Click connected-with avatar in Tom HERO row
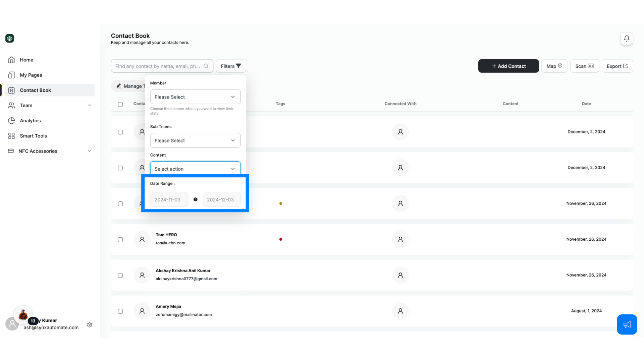The width and height of the screenshot is (644, 362). coord(400,239)
